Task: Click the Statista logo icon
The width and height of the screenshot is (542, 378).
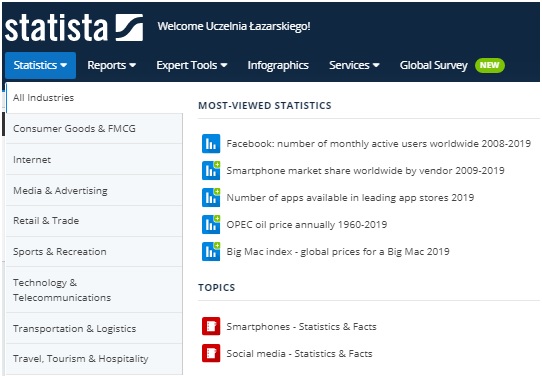Action: pos(129,28)
